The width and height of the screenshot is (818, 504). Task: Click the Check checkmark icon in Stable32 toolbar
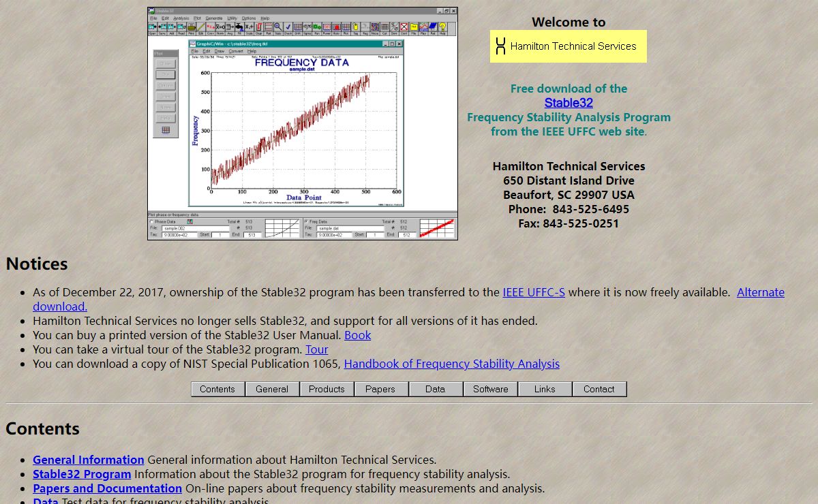[x=288, y=28]
